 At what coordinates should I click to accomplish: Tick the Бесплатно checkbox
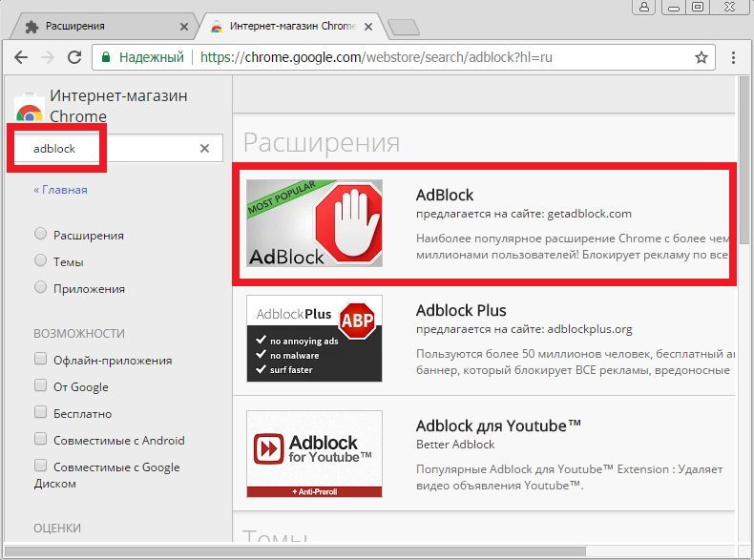coord(40,412)
